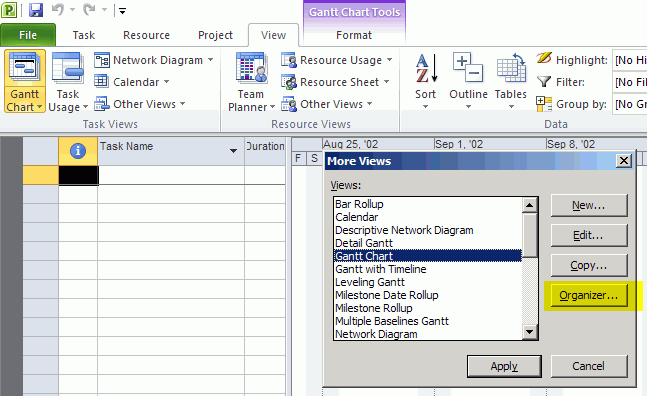Open the File tab
Image resolution: width=647 pixels, height=396 pixels.
(28, 35)
